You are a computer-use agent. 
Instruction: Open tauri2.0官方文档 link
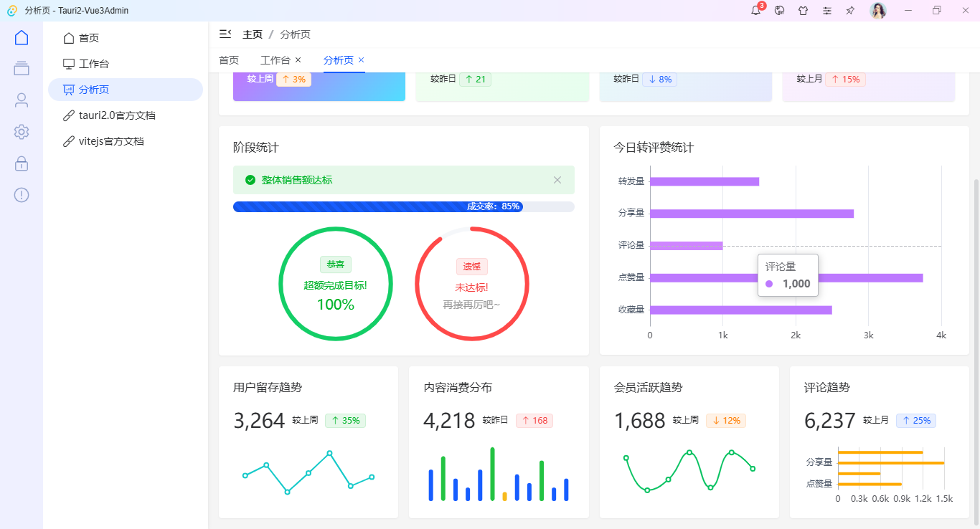coord(126,115)
